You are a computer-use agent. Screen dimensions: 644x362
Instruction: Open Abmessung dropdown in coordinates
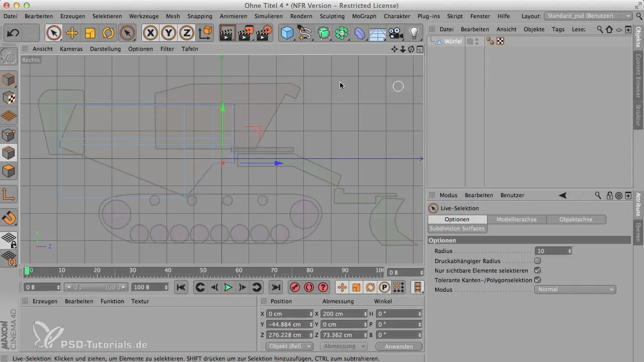coord(344,346)
